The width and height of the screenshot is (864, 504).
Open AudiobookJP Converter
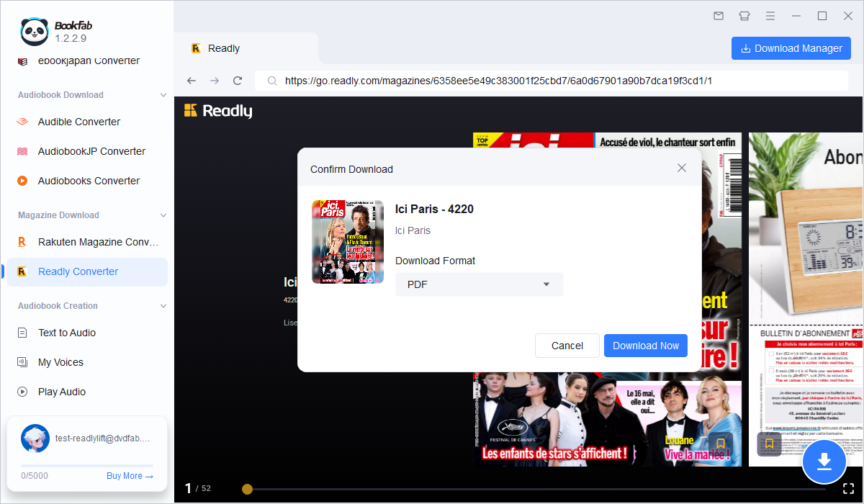[87, 151]
